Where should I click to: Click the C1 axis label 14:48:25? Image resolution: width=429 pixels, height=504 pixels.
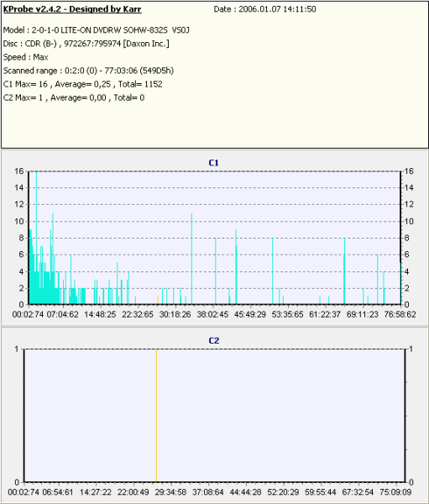click(100, 314)
